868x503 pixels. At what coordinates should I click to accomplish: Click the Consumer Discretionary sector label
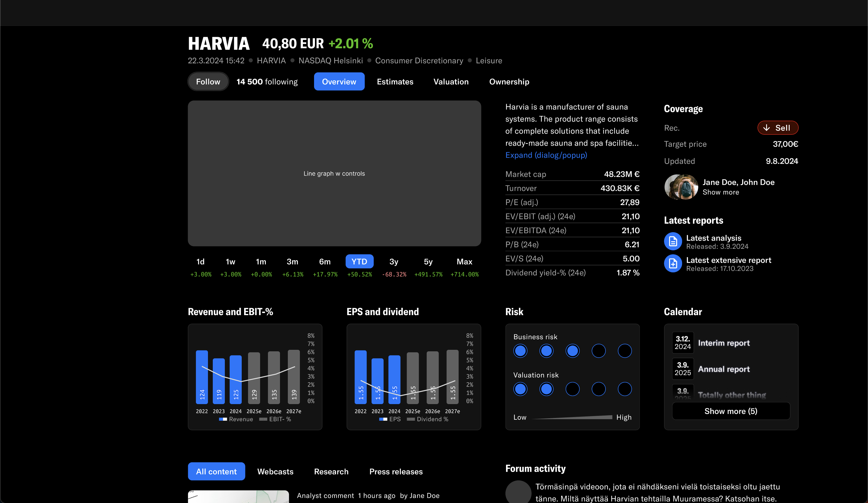coord(419,61)
